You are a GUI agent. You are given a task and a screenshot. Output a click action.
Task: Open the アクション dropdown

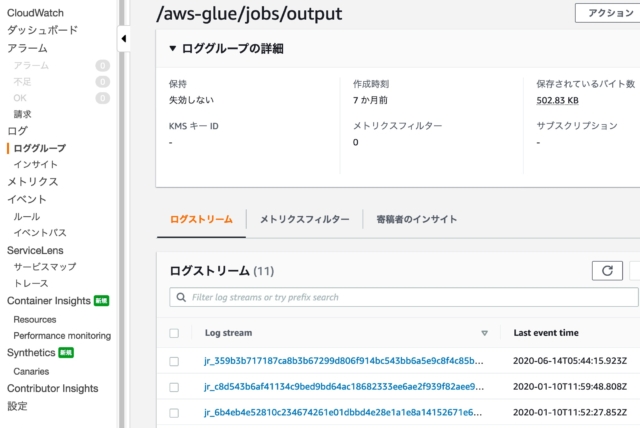(x=608, y=13)
